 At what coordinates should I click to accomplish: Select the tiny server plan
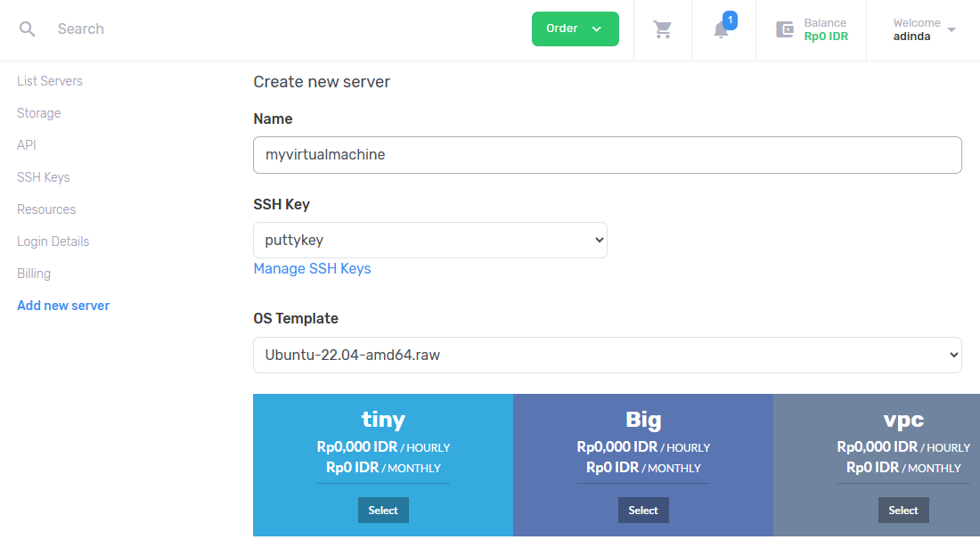pos(383,511)
